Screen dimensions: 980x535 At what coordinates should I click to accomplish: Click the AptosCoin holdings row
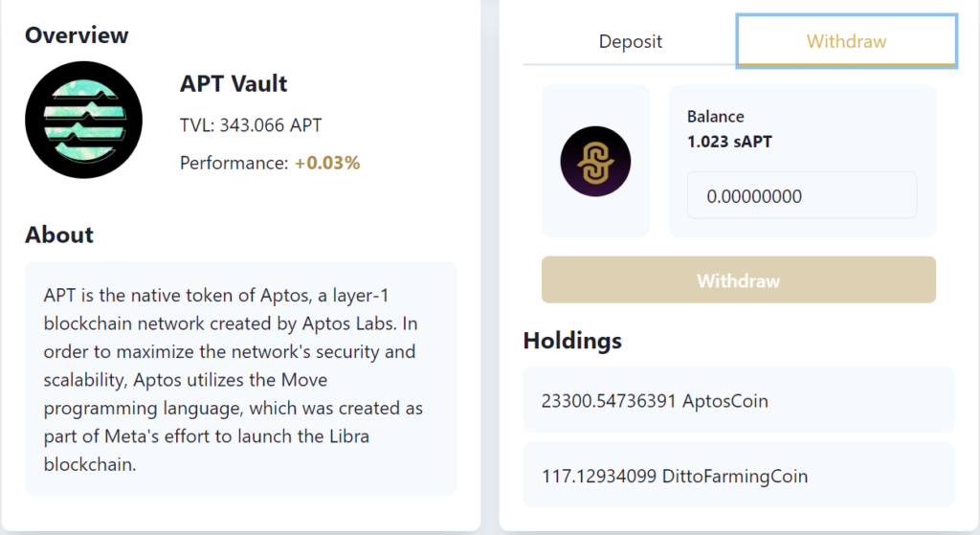(x=738, y=400)
